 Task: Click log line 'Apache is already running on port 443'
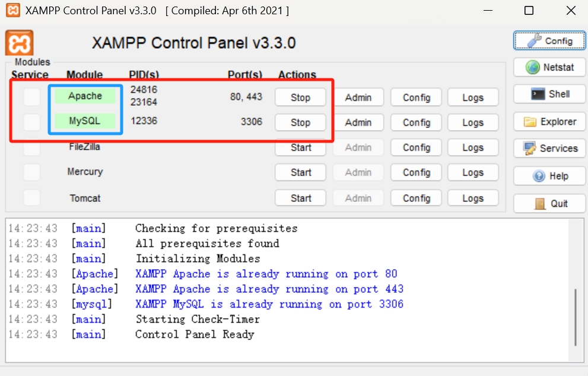click(269, 289)
